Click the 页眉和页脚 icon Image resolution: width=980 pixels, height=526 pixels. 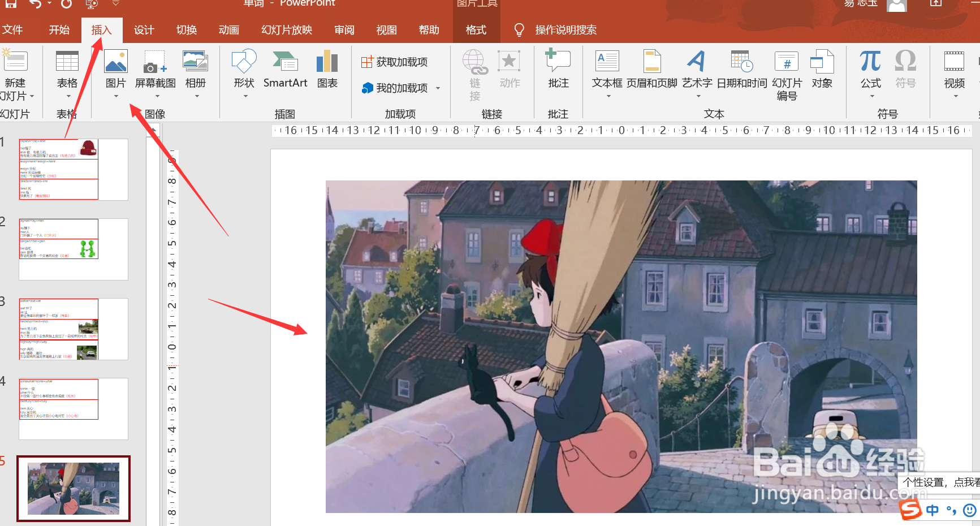[652, 61]
